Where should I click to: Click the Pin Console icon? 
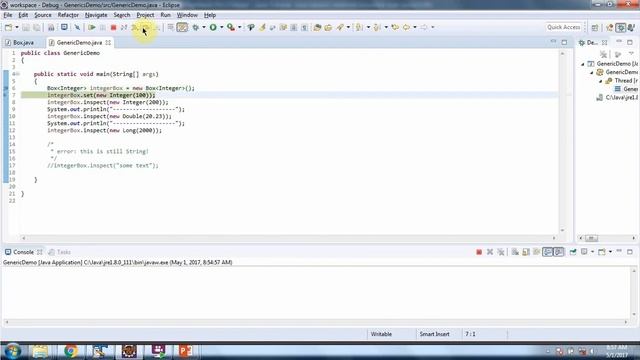[x=573, y=252]
